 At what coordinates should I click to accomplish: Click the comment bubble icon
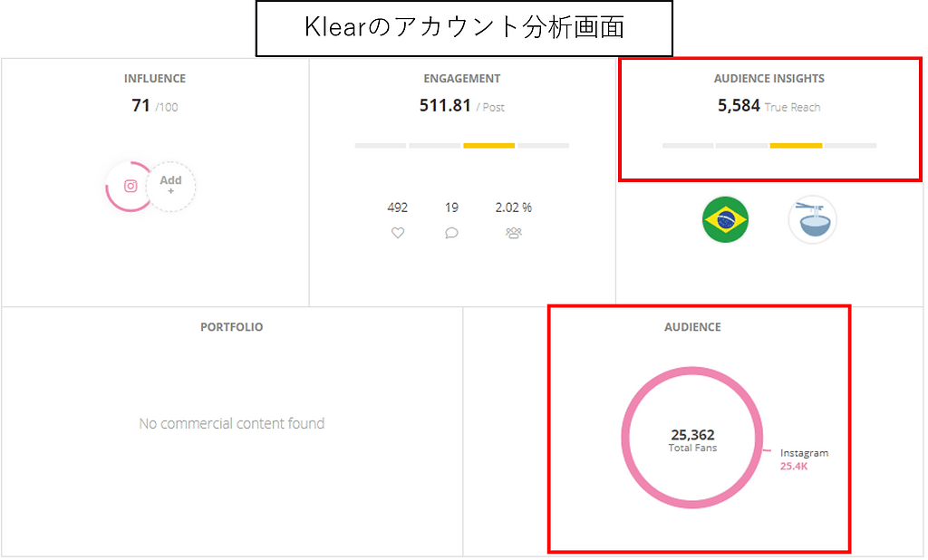451,233
